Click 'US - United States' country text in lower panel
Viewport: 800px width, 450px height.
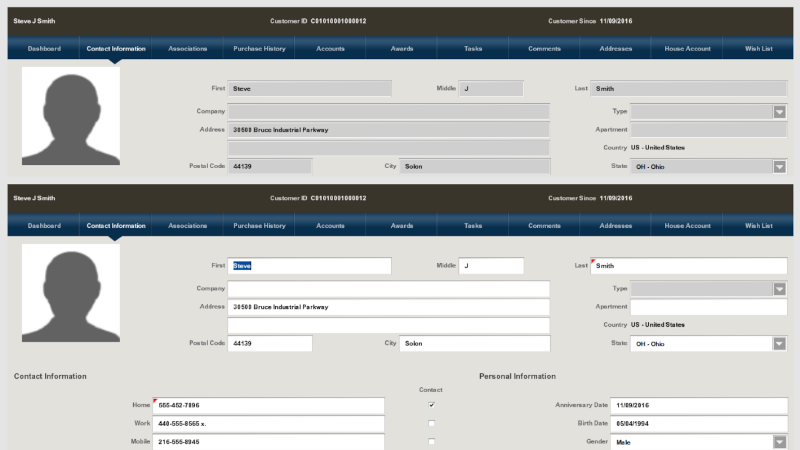658,324
